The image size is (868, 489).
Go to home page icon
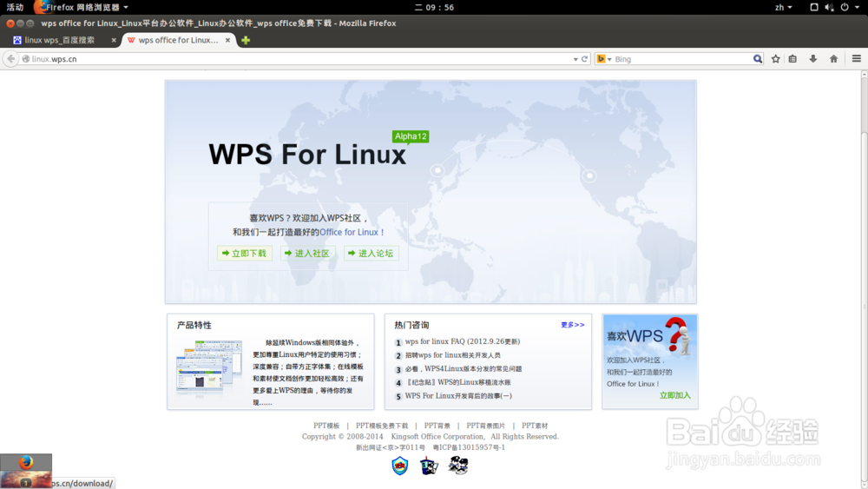(833, 59)
